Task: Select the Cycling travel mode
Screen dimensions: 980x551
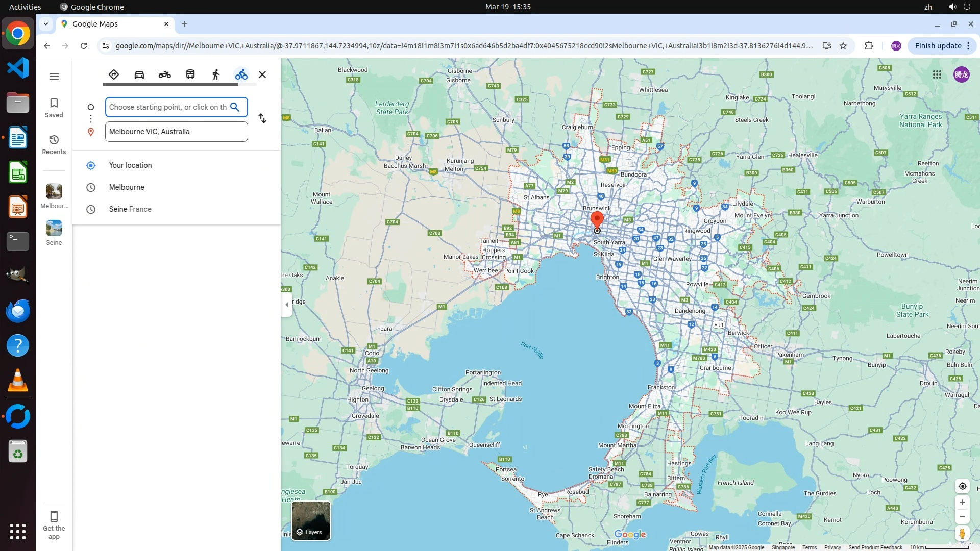Action: point(241,74)
